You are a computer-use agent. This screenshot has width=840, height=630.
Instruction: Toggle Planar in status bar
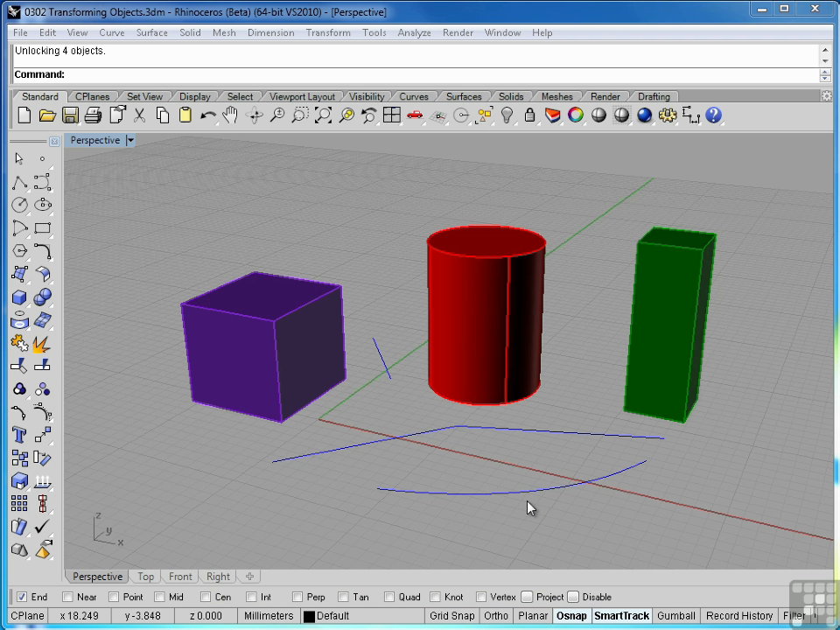(x=533, y=616)
